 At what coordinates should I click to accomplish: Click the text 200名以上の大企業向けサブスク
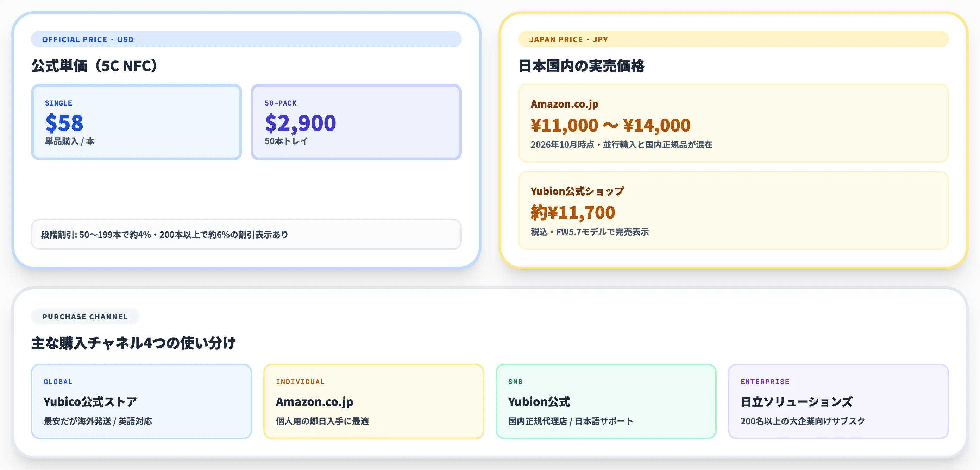(x=802, y=421)
